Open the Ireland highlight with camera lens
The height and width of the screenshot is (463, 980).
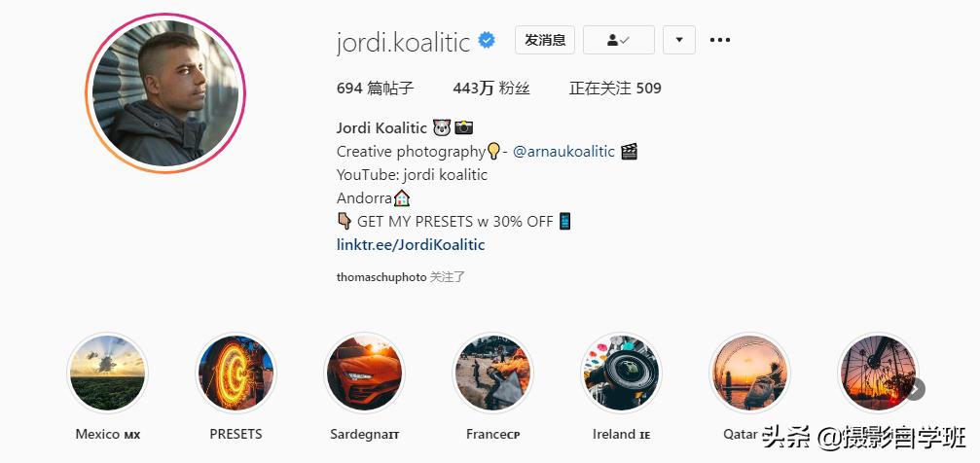point(621,373)
